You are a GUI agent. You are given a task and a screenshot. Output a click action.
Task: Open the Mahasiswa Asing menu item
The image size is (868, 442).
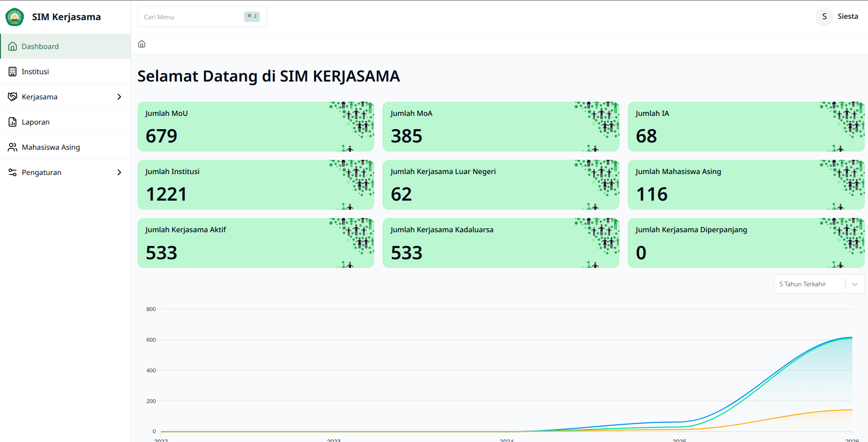(x=65, y=147)
